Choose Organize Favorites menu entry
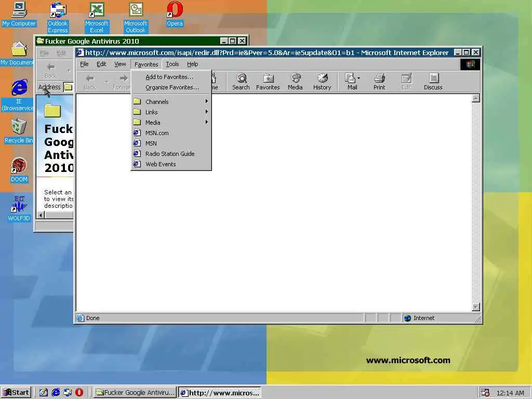This screenshot has height=399, width=532. click(x=171, y=87)
